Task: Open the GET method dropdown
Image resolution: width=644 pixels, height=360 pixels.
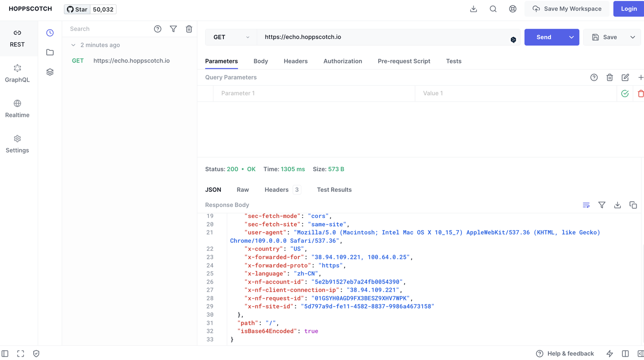Action: click(230, 37)
